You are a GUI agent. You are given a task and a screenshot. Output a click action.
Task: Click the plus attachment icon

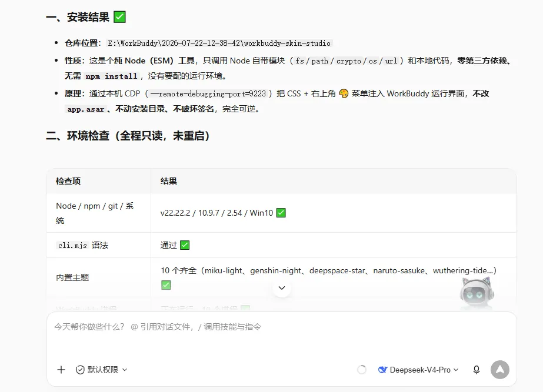point(61,370)
